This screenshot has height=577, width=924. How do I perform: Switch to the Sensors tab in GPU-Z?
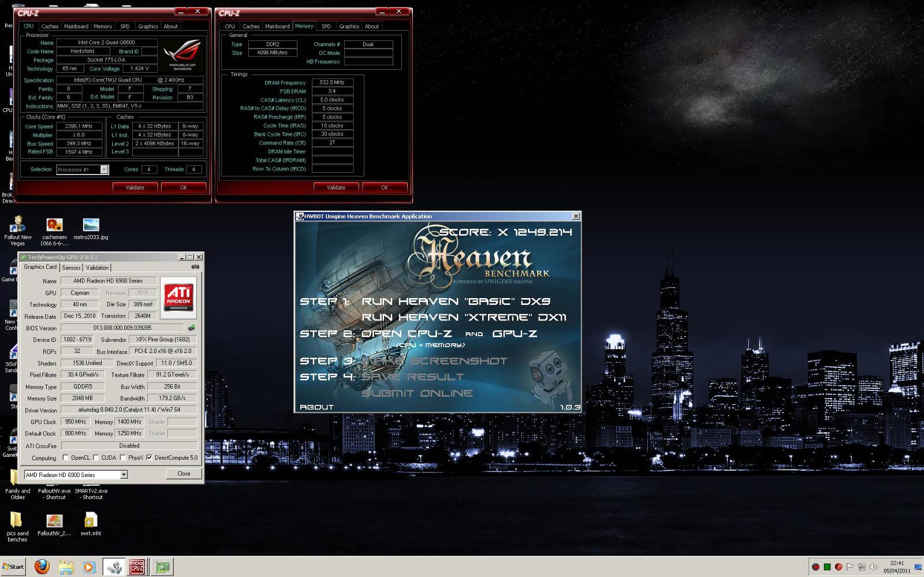(71, 267)
